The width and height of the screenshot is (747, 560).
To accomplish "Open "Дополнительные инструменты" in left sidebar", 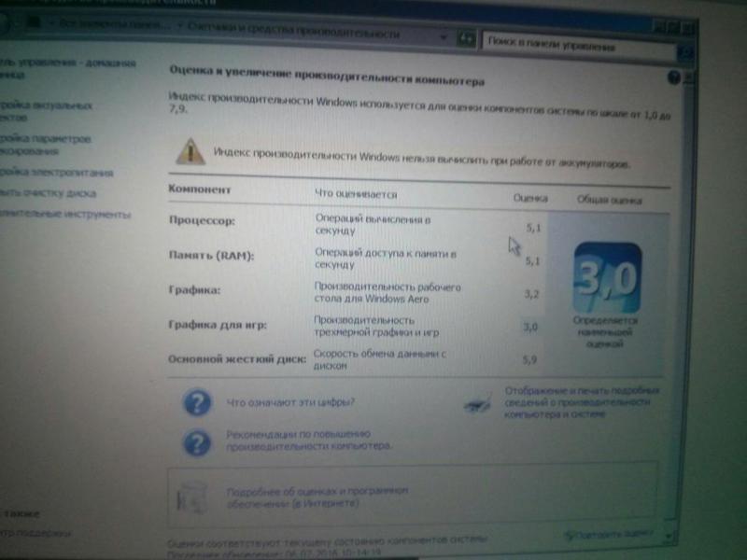I will tap(63, 215).
